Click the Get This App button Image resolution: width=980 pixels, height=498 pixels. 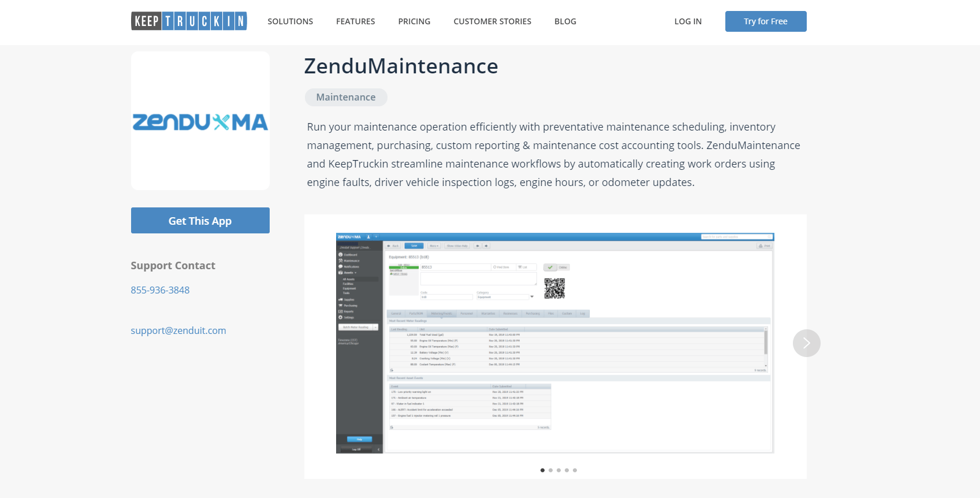click(x=200, y=221)
